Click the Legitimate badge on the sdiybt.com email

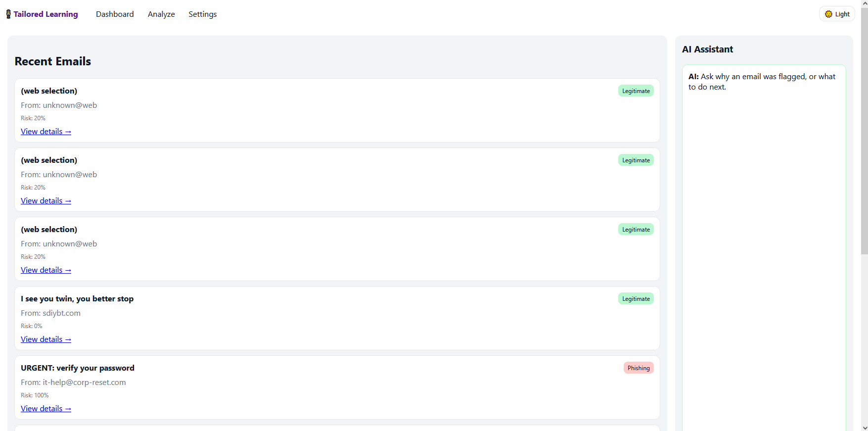636,298
